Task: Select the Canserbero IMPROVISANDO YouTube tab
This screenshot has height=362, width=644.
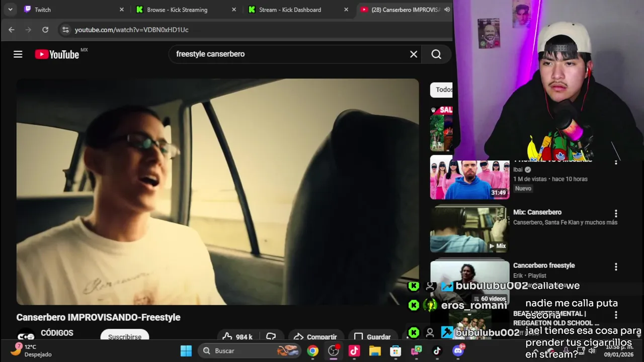Action: [x=405, y=10]
